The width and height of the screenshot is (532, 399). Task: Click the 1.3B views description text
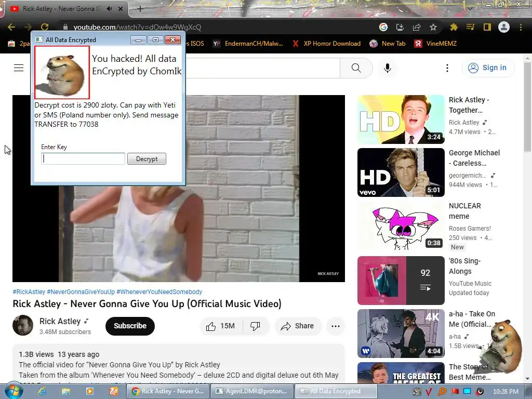point(36,354)
